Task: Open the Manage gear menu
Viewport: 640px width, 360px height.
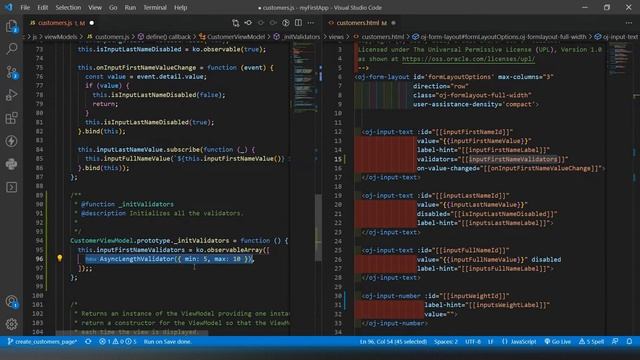Action: tap(11, 324)
